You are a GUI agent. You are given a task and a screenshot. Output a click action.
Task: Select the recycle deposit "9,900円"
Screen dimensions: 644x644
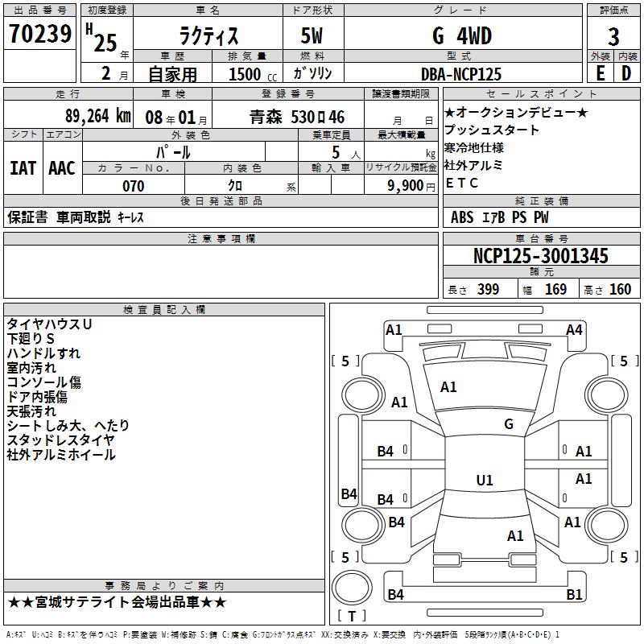coord(411,186)
